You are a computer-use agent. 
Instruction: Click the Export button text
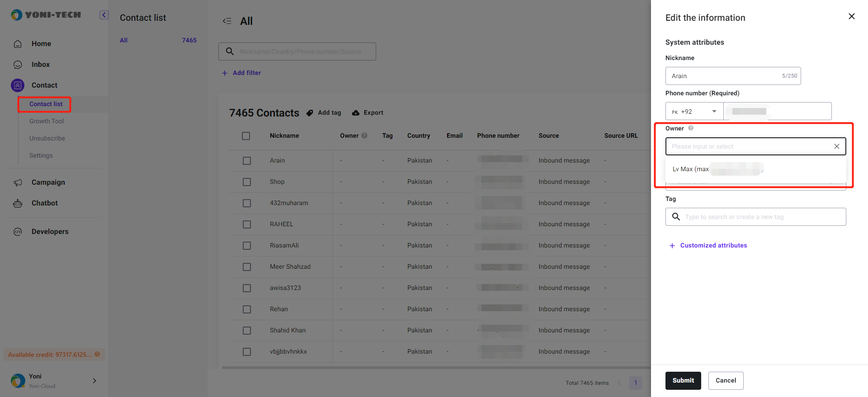coord(373,113)
